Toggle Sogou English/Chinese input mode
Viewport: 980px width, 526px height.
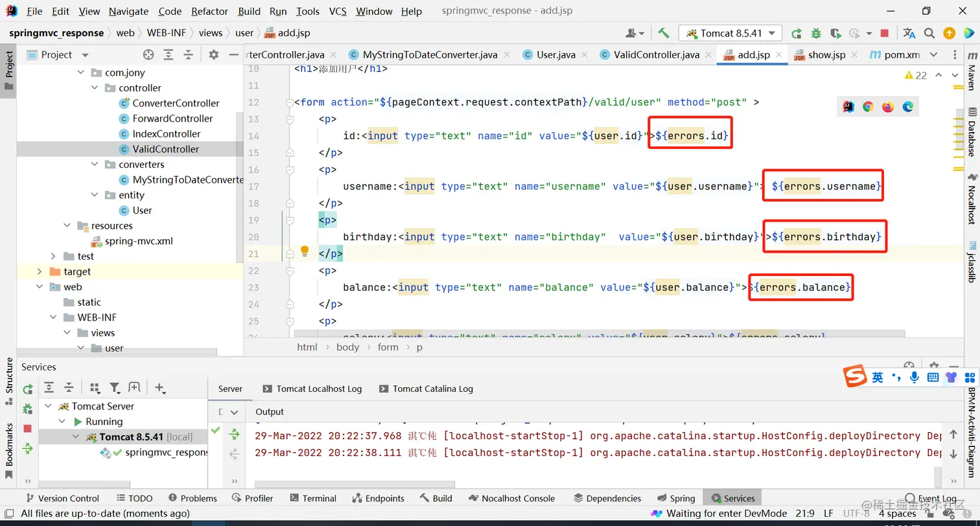pyautogui.click(x=877, y=377)
